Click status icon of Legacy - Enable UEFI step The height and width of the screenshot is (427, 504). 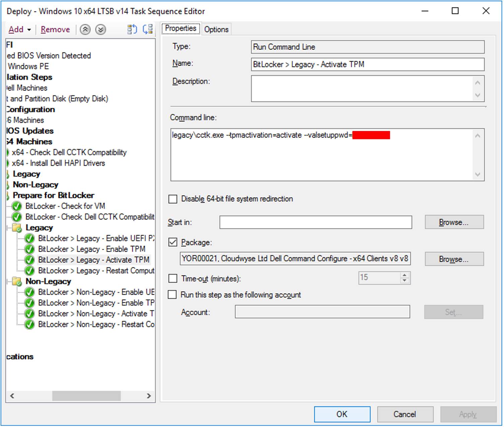click(x=29, y=239)
